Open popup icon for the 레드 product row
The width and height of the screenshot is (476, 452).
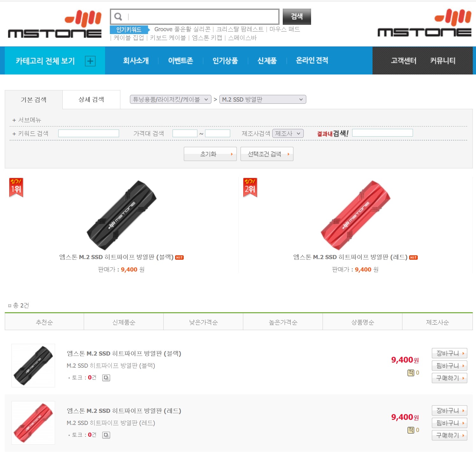click(106, 435)
